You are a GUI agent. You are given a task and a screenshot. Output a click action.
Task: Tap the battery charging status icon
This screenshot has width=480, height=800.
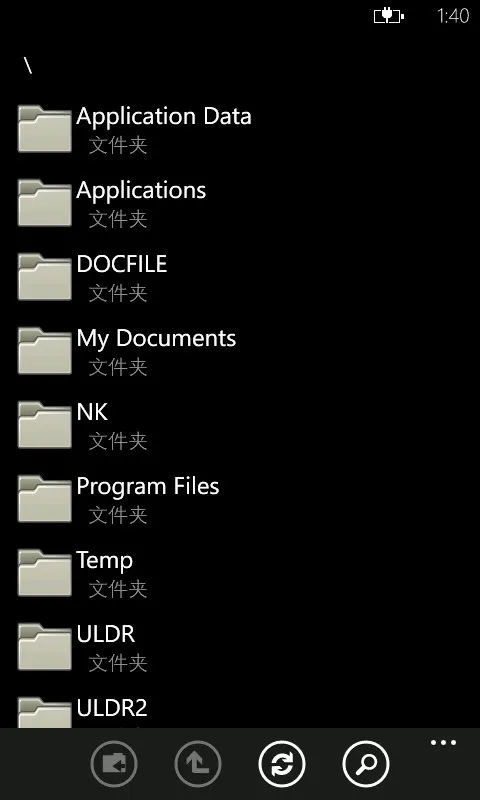pos(389,16)
